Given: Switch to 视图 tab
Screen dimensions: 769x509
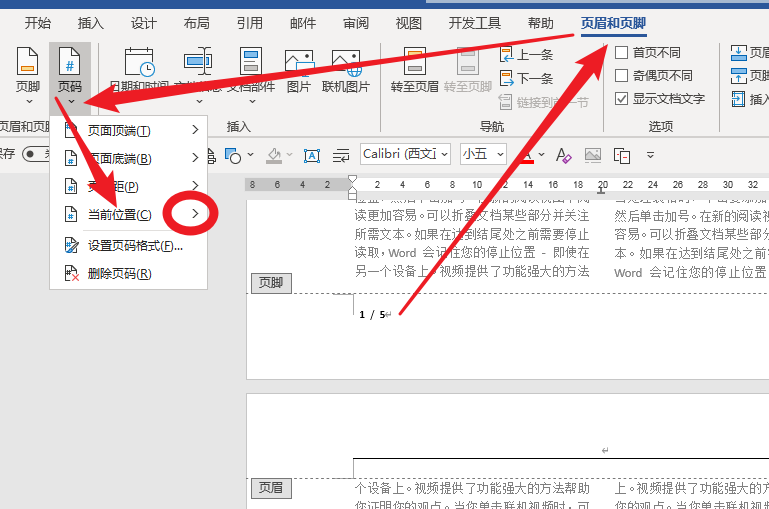Looking at the screenshot, I should [x=409, y=23].
